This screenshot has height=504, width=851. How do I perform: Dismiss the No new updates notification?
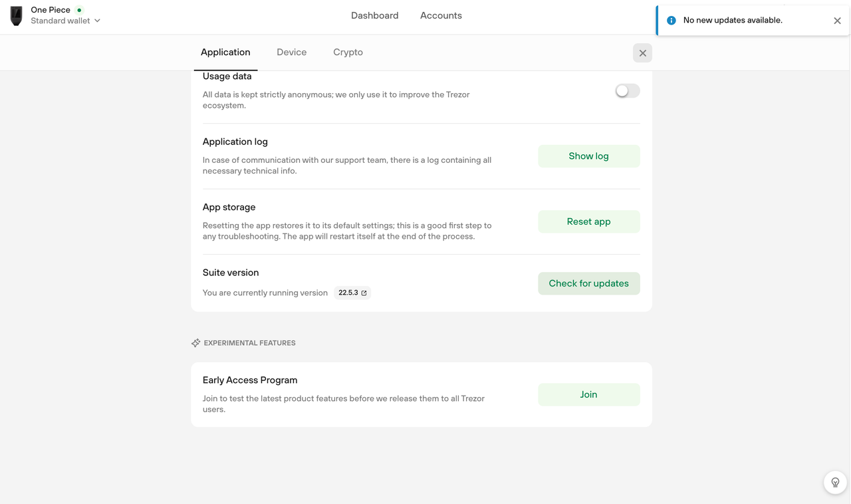coord(837,21)
